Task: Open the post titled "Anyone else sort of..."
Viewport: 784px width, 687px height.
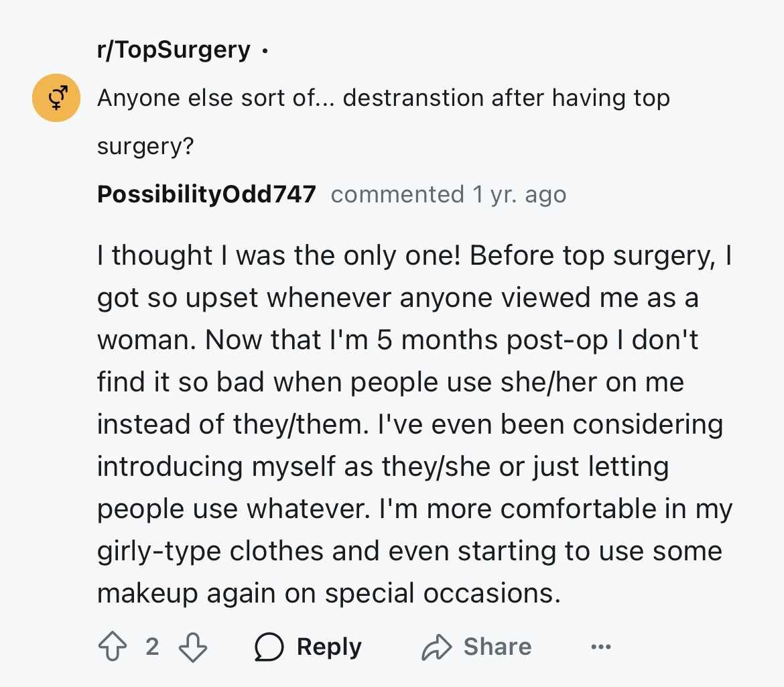Action: (383, 99)
